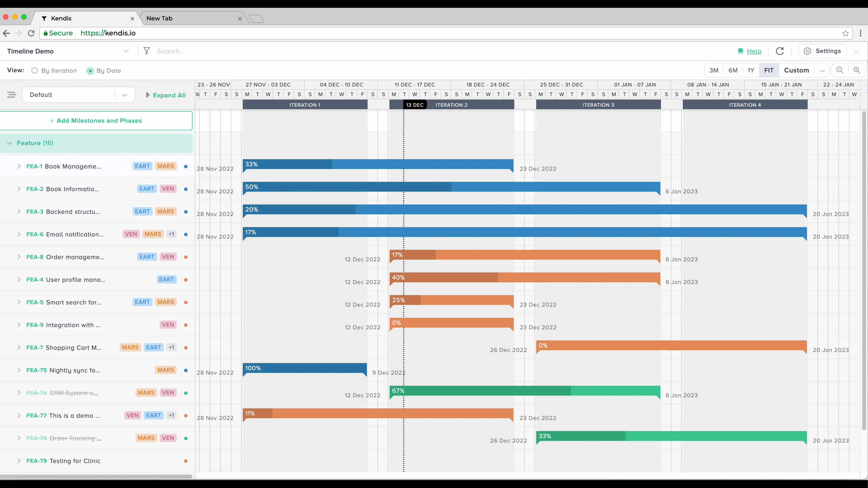The height and width of the screenshot is (488, 868).
Task: Open the Timeline Demo dropdown
Action: [x=126, y=51]
